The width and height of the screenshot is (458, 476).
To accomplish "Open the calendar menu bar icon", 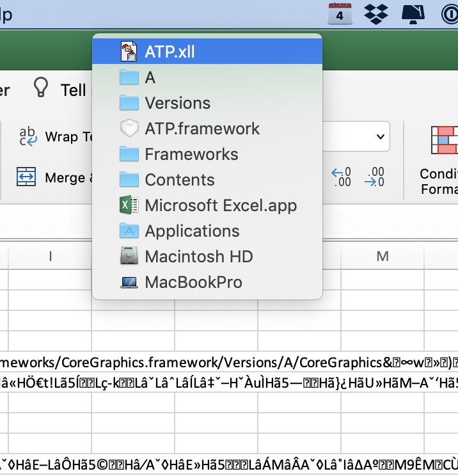I will [340, 13].
